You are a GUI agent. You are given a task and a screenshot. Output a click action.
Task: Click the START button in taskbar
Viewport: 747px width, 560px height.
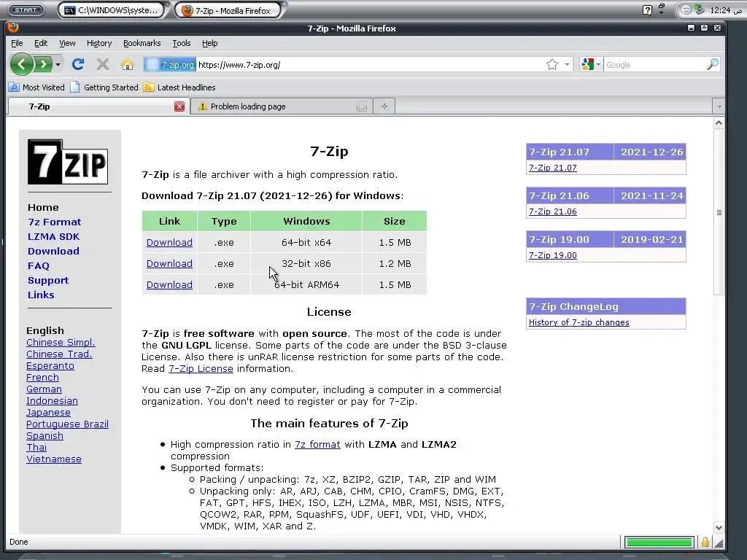point(26,10)
